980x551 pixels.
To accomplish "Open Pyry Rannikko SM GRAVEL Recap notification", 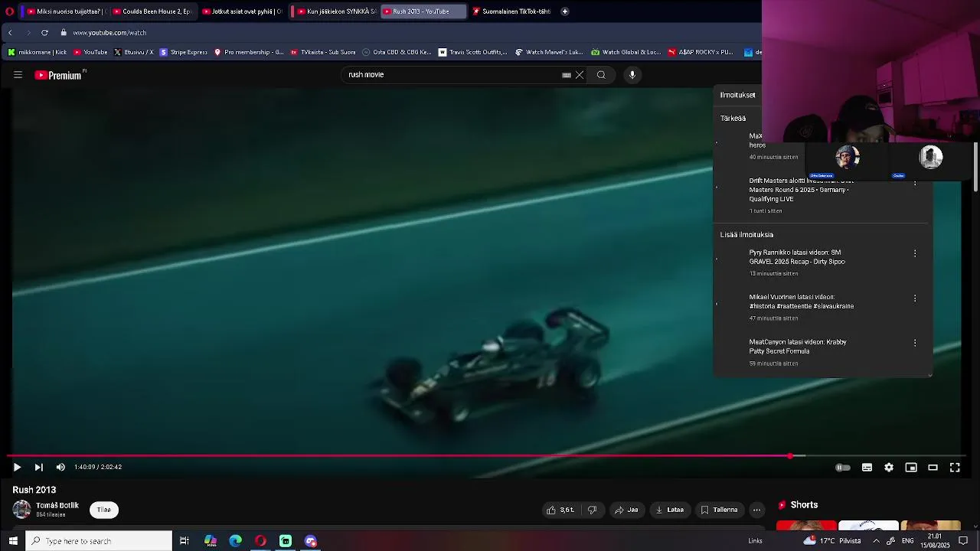I will [797, 262].
